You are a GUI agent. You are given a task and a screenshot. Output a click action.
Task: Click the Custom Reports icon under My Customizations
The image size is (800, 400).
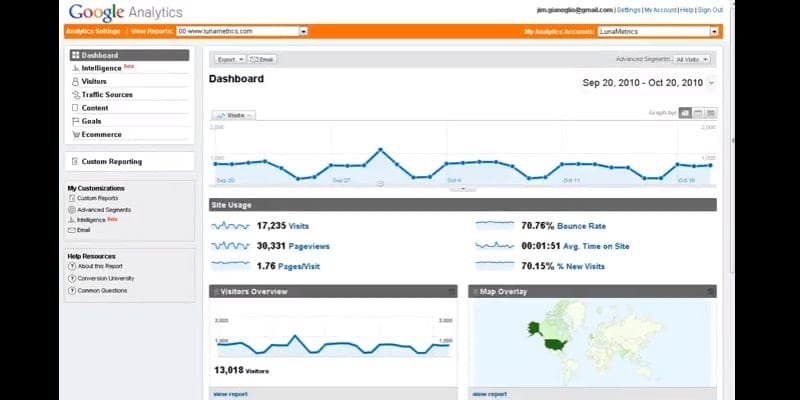coord(72,198)
